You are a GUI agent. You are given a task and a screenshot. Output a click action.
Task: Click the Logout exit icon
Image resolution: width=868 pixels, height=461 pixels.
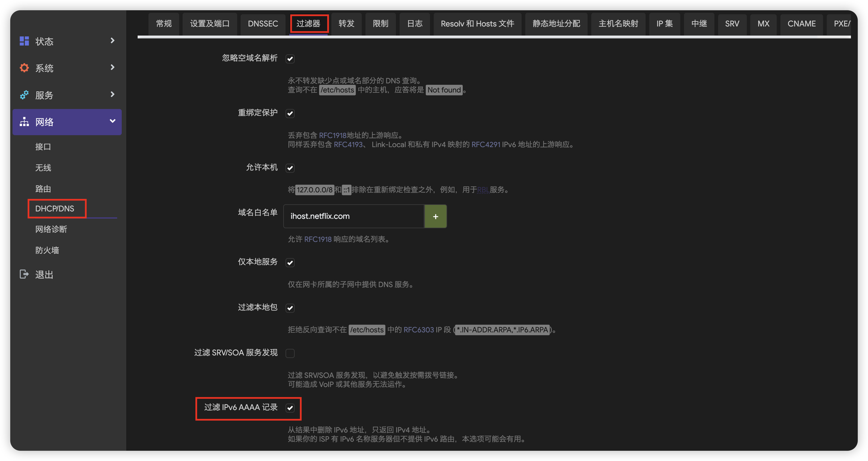click(24, 274)
